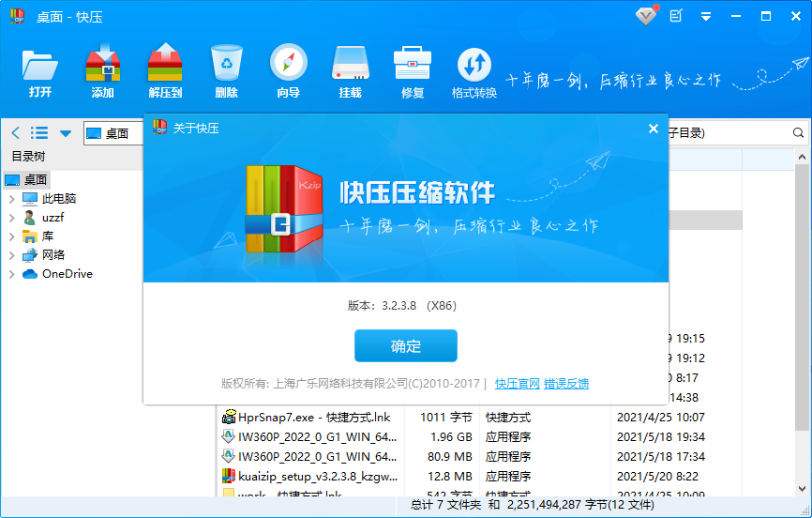Expand the 库 tree node

(12, 236)
